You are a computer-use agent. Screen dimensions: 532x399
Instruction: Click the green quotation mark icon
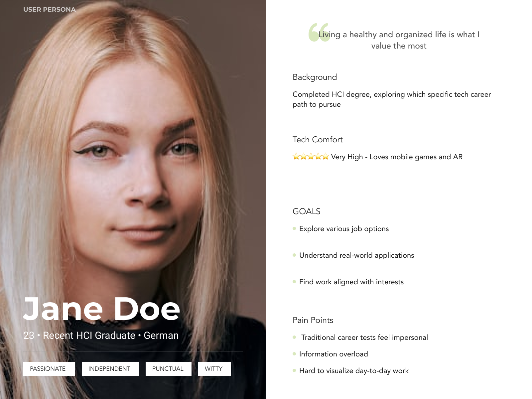pos(319,32)
